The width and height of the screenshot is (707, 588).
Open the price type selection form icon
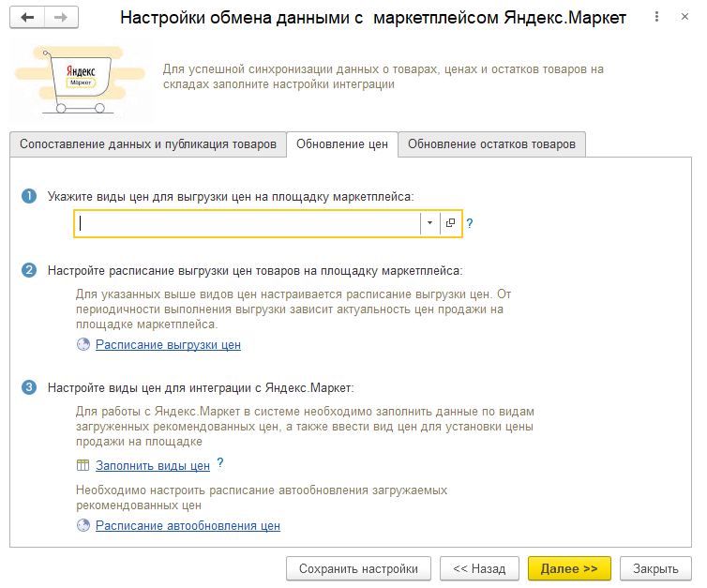(x=450, y=223)
